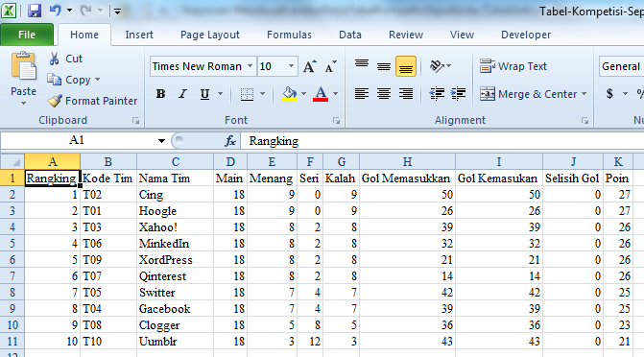Click the Redo arrow icon

pos(85,11)
